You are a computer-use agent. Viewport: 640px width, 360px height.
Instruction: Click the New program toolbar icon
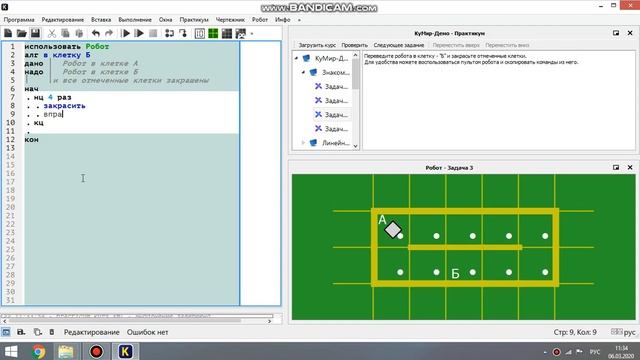tap(8, 33)
